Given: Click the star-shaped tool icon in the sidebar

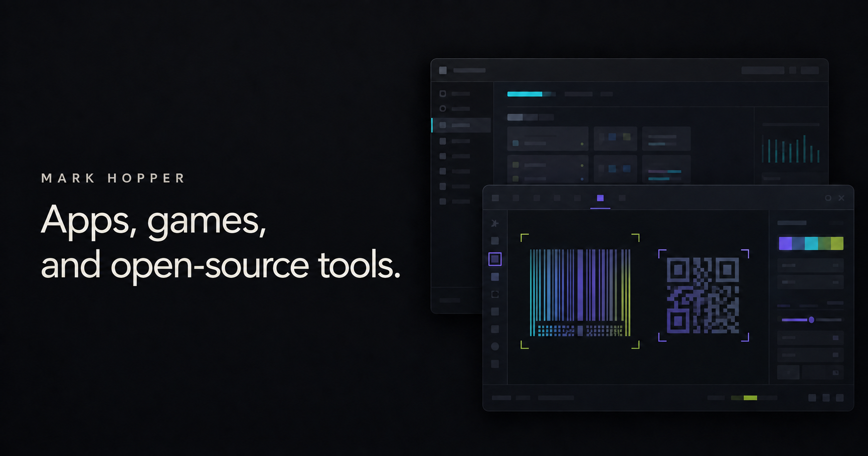Looking at the screenshot, I should coord(495,223).
